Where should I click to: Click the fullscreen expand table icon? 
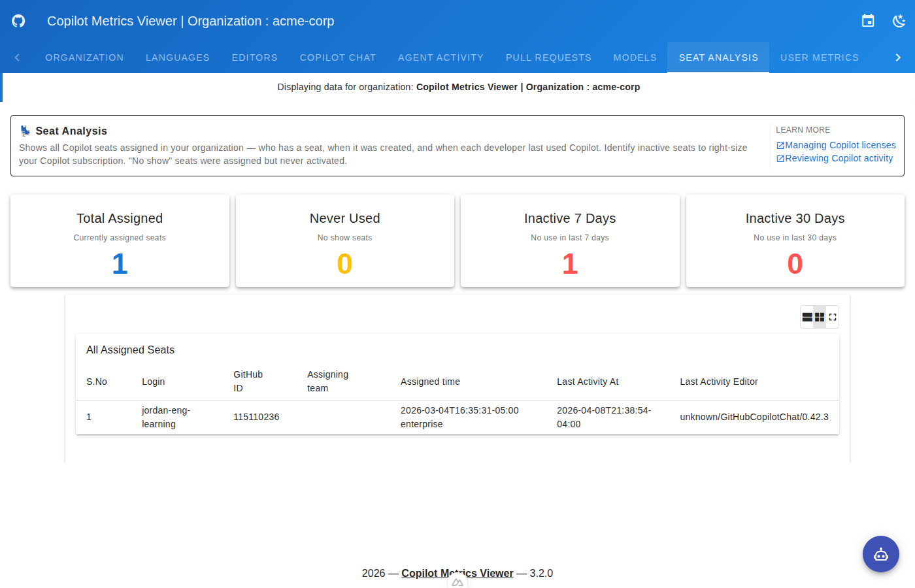point(833,317)
